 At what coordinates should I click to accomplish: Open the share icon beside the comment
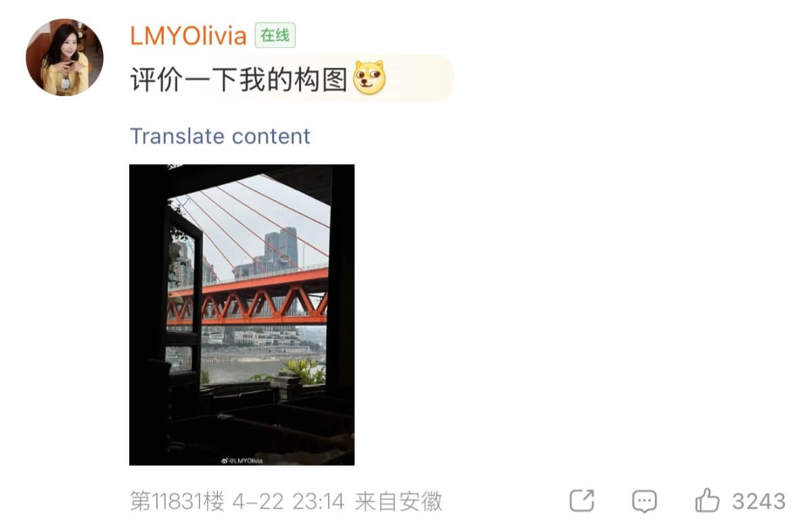(x=582, y=501)
